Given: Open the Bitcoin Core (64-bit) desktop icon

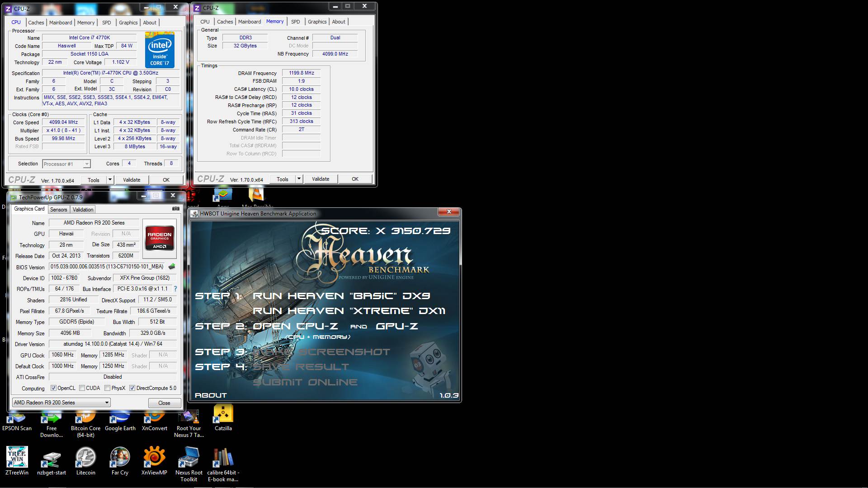Looking at the screenshot, I should click(x=85, y=424).
